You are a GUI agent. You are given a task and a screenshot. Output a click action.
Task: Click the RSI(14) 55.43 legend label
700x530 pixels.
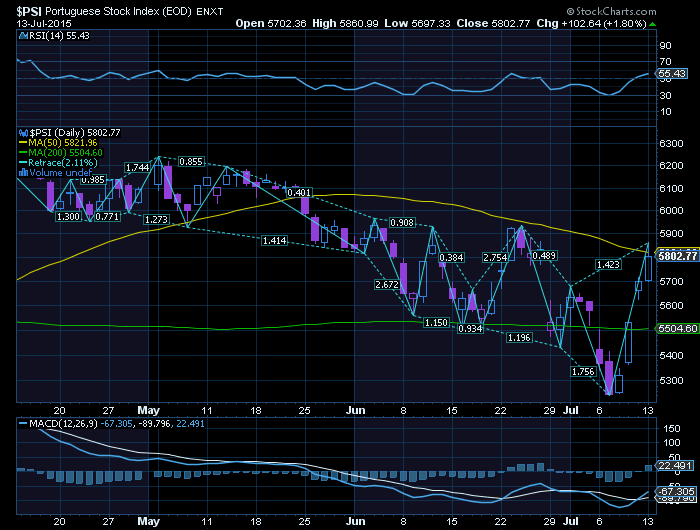59,36
